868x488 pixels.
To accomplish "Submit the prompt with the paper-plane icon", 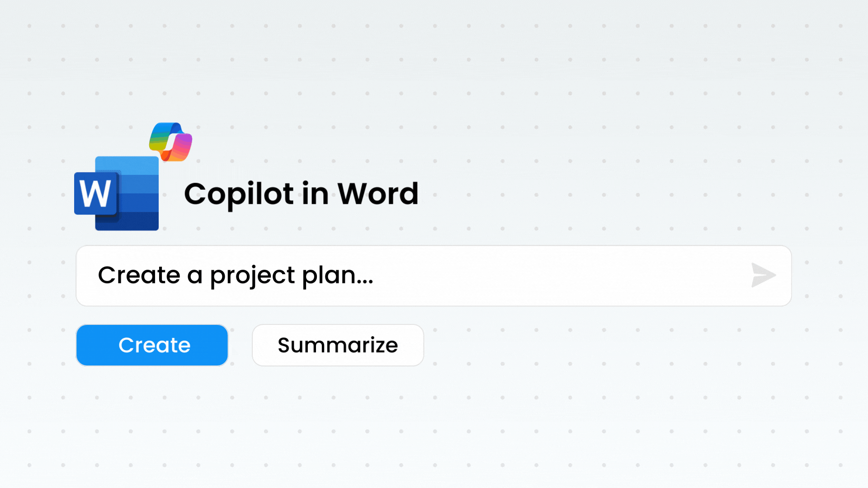I will point(763,275).
